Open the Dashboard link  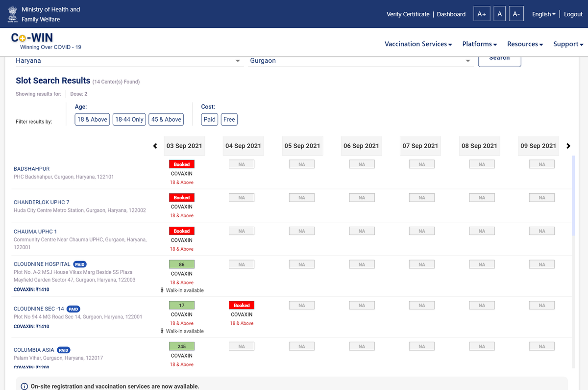451,14
